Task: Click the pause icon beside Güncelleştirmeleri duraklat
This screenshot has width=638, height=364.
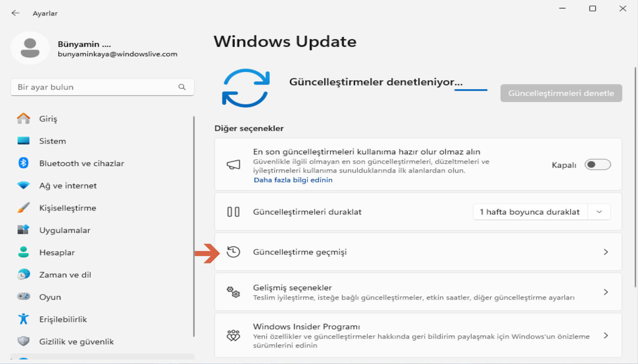Action: pos(233,212)
